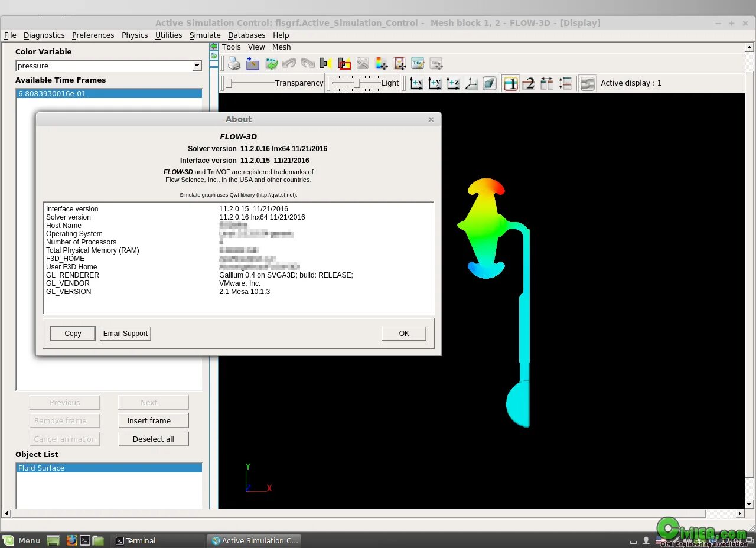Click the Deselect all button
The image size is (756, 548).
pyautogui.click(x=154, y=439)
